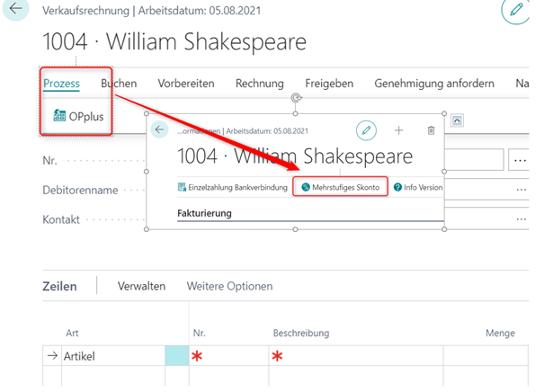Click the Nr. cell in Artikel row

[229, 355]
